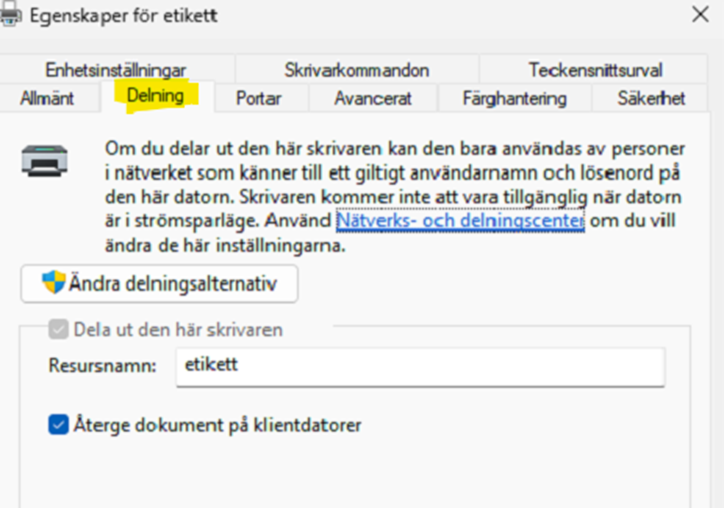Check the Dela ut den här skrivaren box
The width and height of the screenshot is (724, 508).
pos(58,330)
